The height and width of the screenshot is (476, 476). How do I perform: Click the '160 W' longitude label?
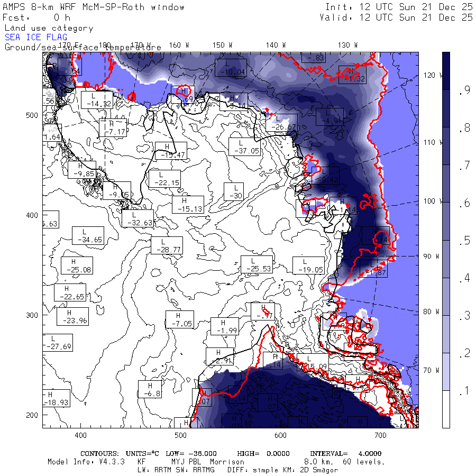[179, 45]
